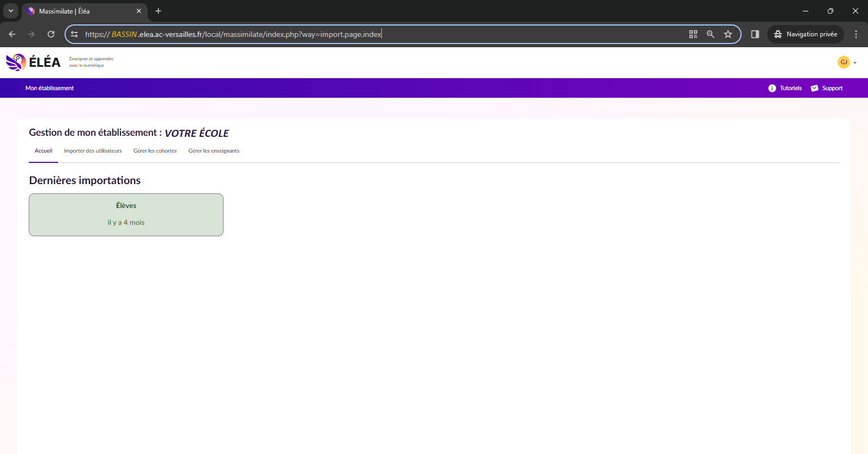Image resolution: width=868 pixels, height=454 pixels.
Task: Click the QR code icon in address bar
Action: pyautogui.click(x=693, y=34)
